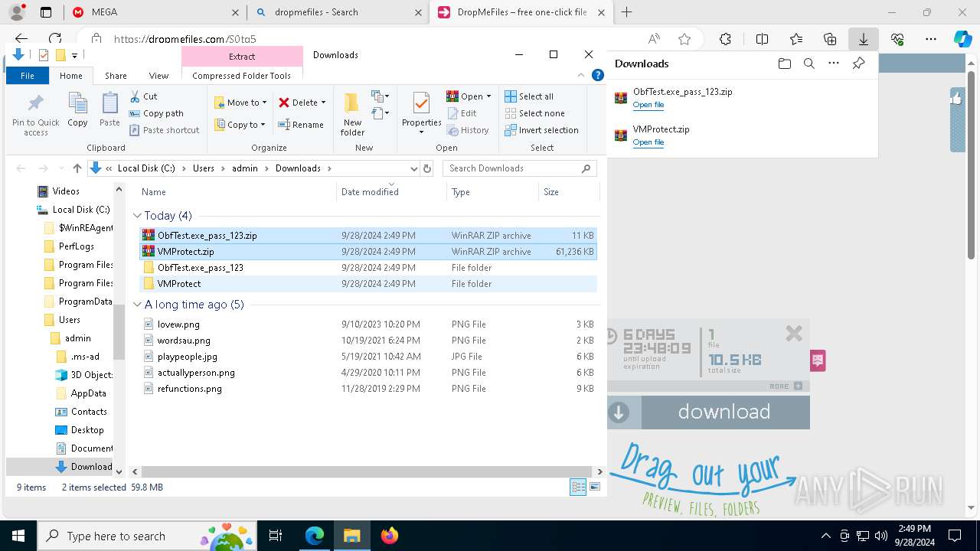Screen dimensions: 980x551
Task: Click Windows Start button
Action: pyautogui.click(x=18, y=536)
